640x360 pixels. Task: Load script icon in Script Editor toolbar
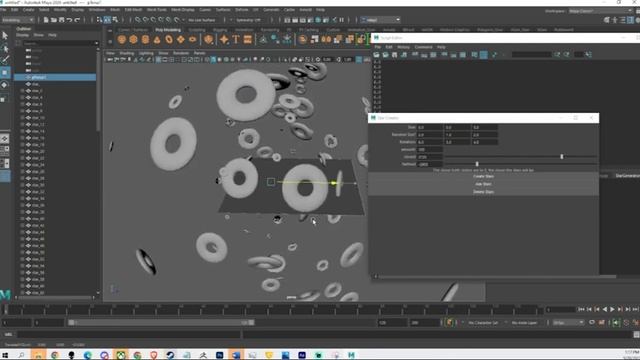[x=376, y=55]
